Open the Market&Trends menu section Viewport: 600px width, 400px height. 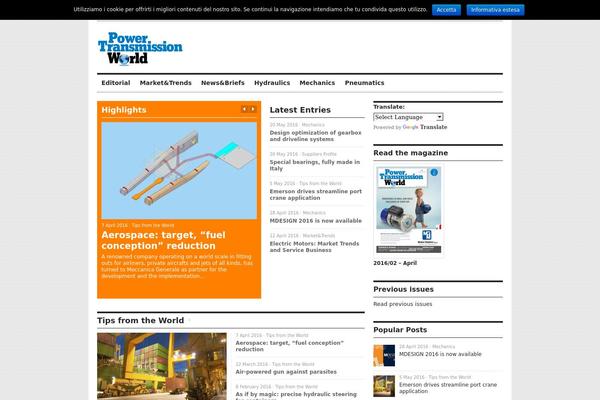pyautogui.click(x=165, y=83)
